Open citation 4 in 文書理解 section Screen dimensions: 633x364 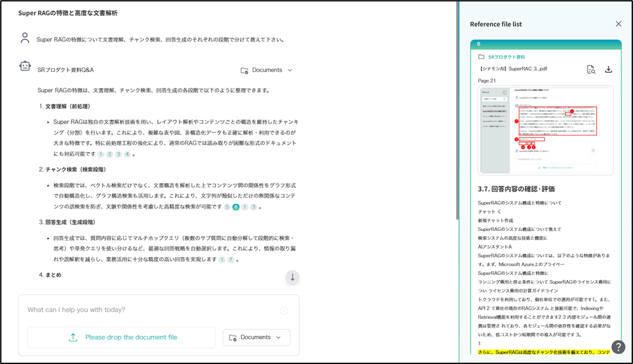coord(127,154)
